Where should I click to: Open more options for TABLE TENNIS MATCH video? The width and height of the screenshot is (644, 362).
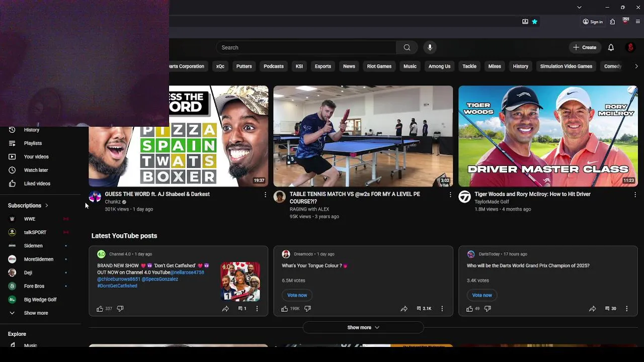pyautogui.click(x=450, y=195)
